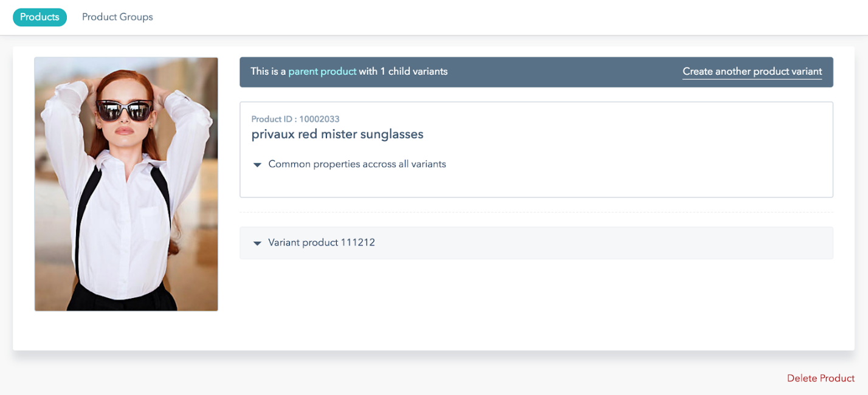Click the Product ID : 10002033 text
Image resolution: width=868 pixels, height=395 pixels.
(x=295, y=119)
